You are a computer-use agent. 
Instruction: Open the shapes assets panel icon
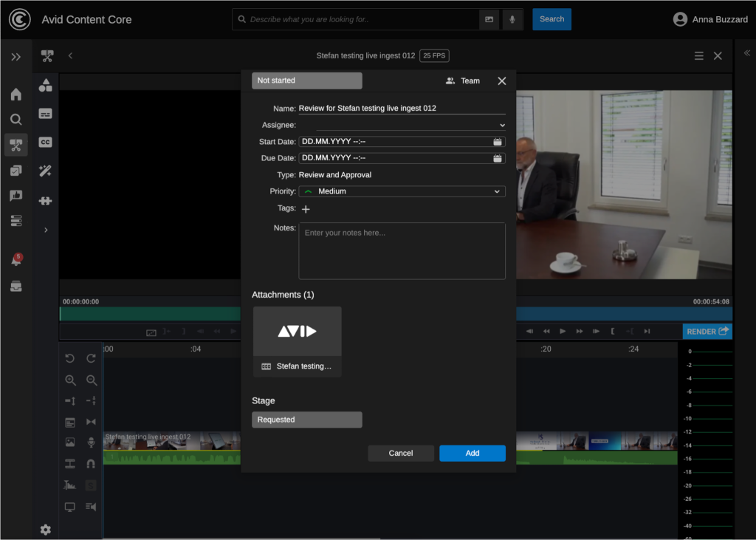(x=45, y=86)
